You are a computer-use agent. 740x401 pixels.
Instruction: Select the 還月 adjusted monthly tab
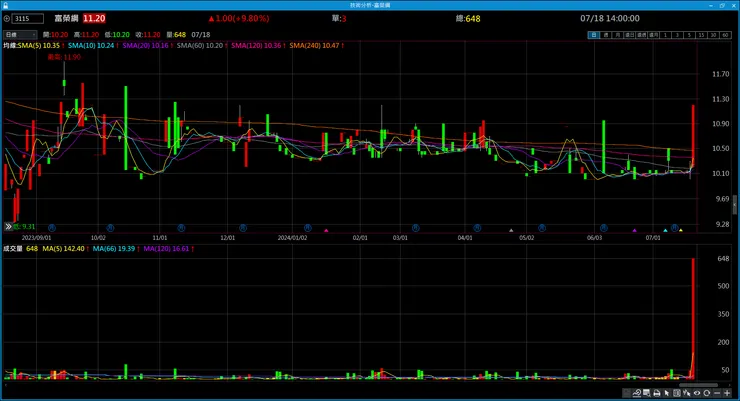(x=653, y=35)
